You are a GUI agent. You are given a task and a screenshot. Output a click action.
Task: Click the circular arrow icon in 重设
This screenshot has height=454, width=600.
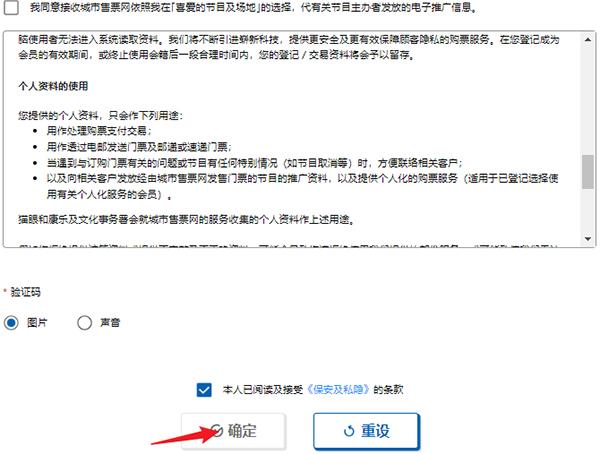point(349,431)
